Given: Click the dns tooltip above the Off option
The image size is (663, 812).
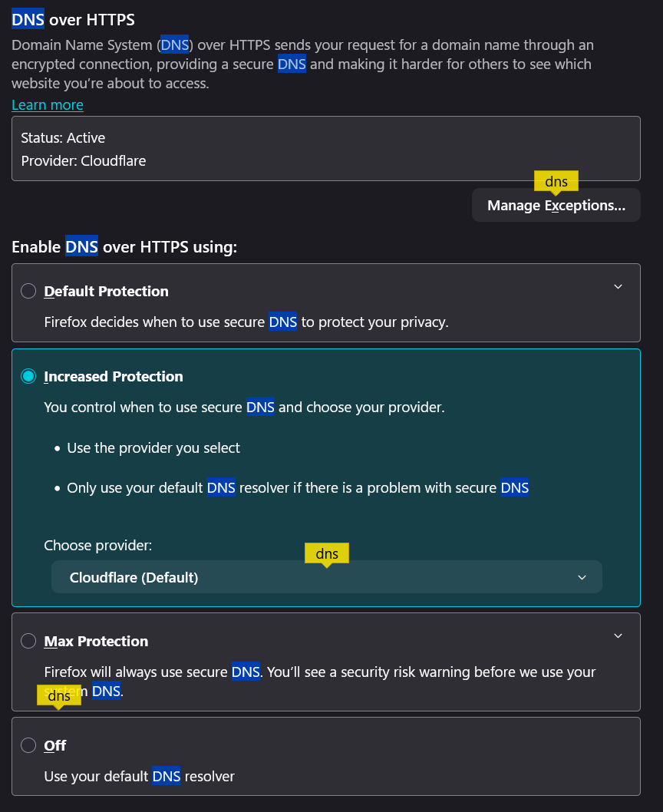Looking at the screenshot, I should point(59,696).
